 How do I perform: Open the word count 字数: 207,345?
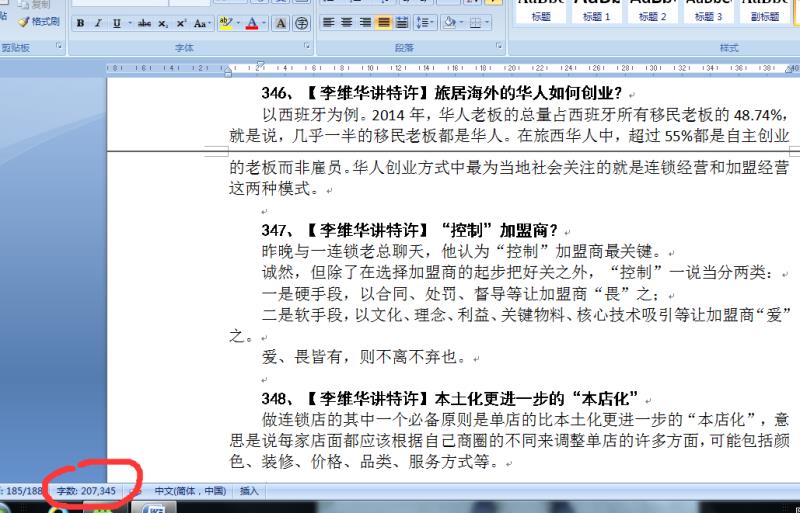(x=86, y=491)
